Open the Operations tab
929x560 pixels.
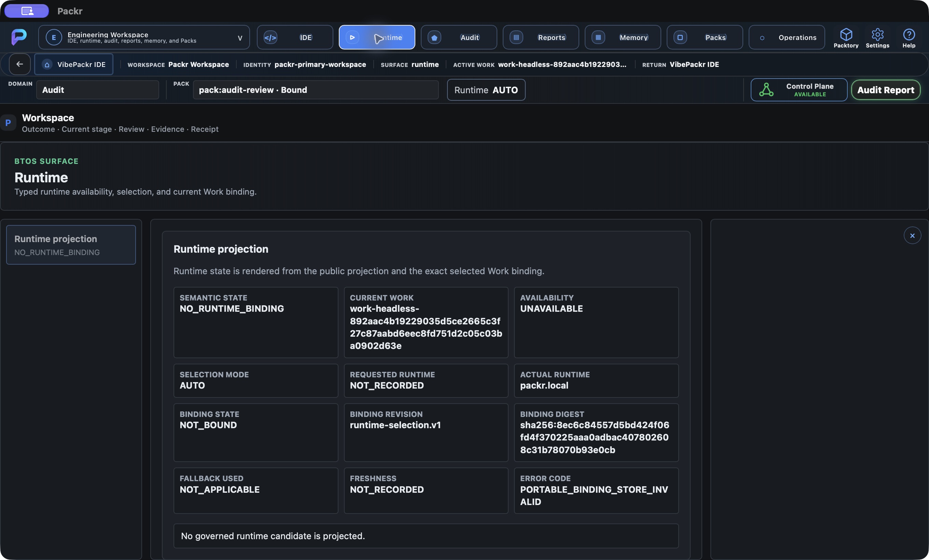click(787, 37)
